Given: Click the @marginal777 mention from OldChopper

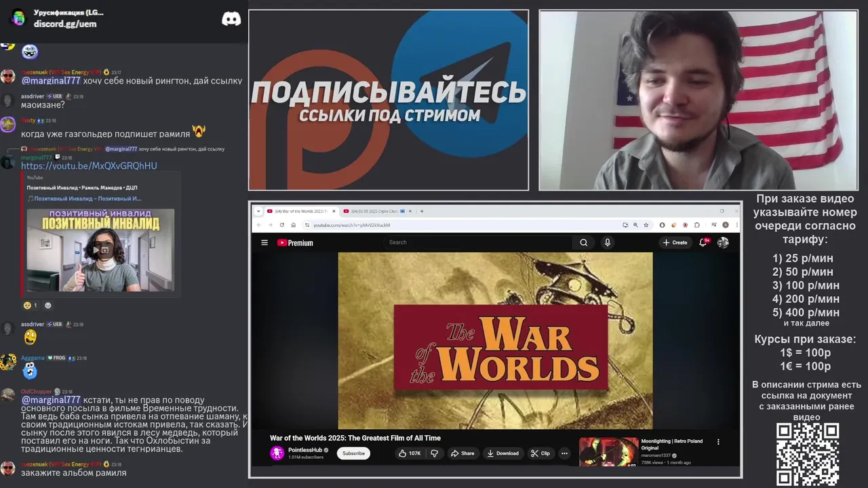Looking at the screenshot, I should (x=51, y=400).
